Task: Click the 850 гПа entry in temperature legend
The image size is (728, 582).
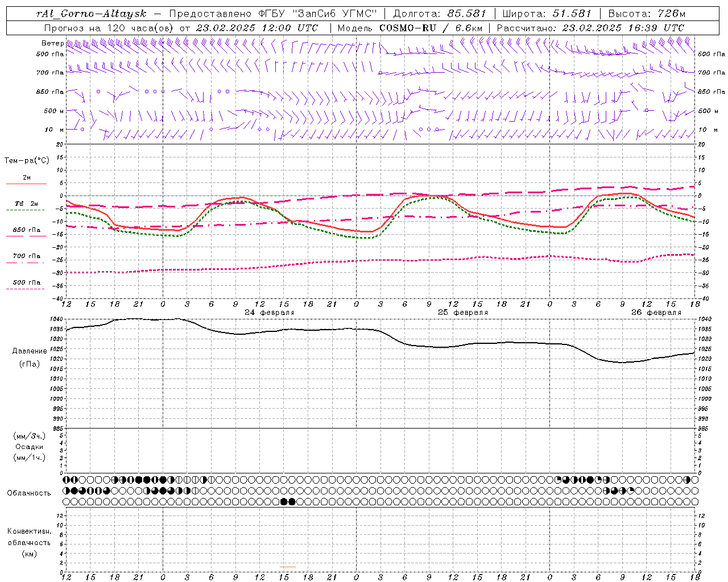Action: pos(27,230)
